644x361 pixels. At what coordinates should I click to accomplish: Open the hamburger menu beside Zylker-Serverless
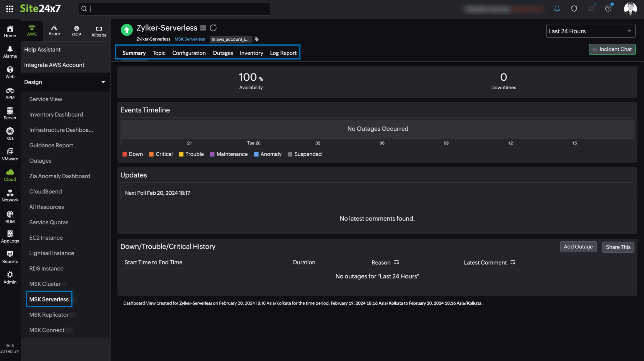[x=203, y=28]
